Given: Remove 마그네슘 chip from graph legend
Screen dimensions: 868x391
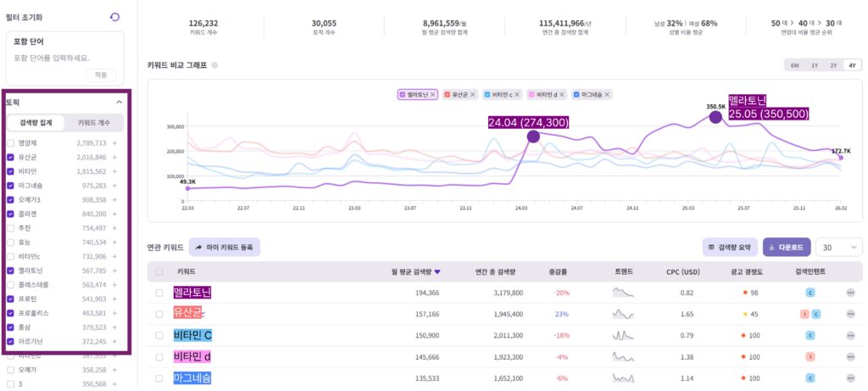Looking at the screenshot, I should point(608,94).
